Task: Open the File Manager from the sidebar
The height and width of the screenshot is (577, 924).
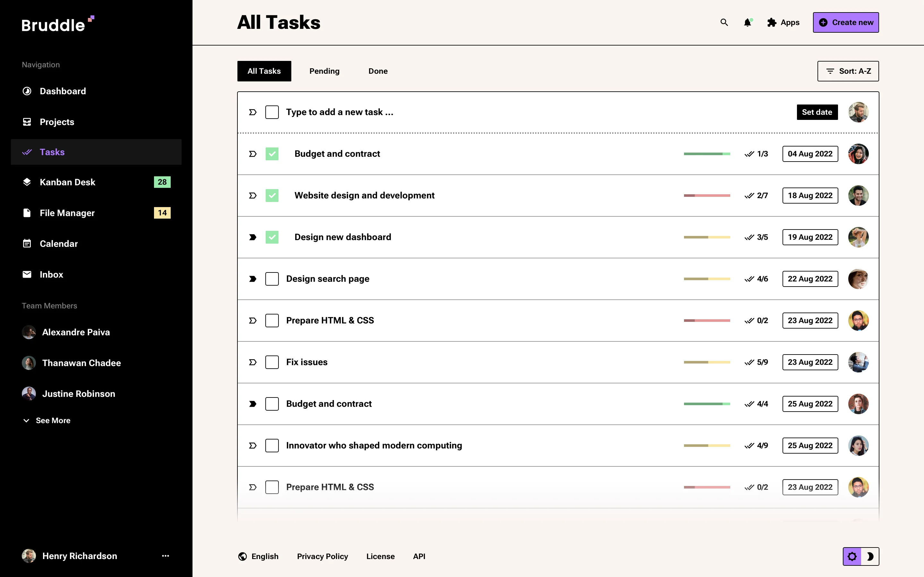Action: tap(67, 213)
